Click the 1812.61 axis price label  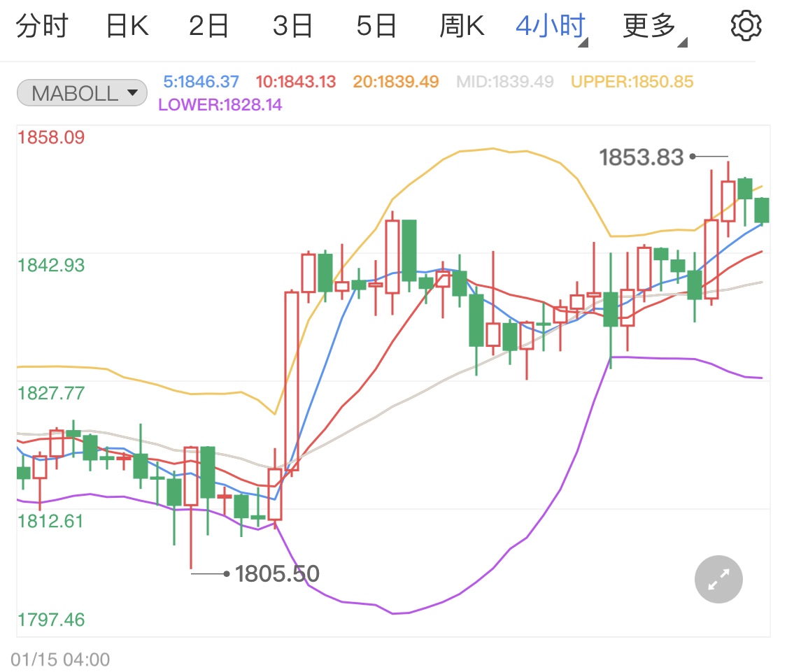click(50, 522)
